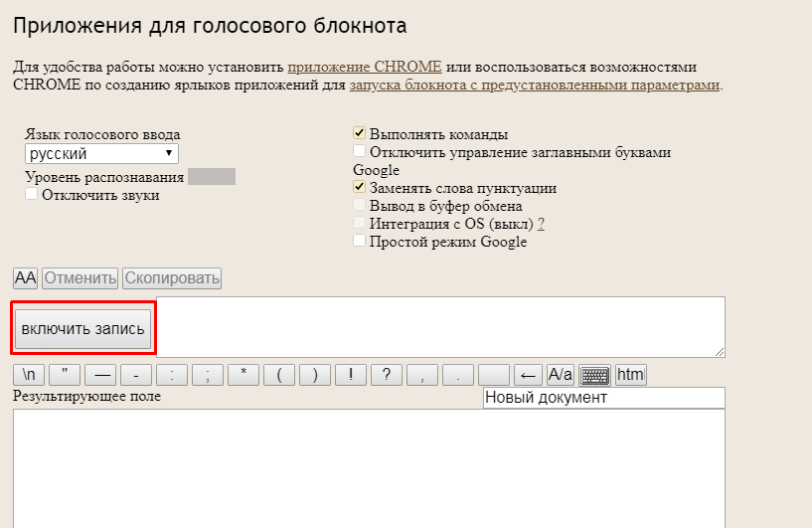The image size is (812, 528).
Task: Click the htm export button
Action: (630, 375)
